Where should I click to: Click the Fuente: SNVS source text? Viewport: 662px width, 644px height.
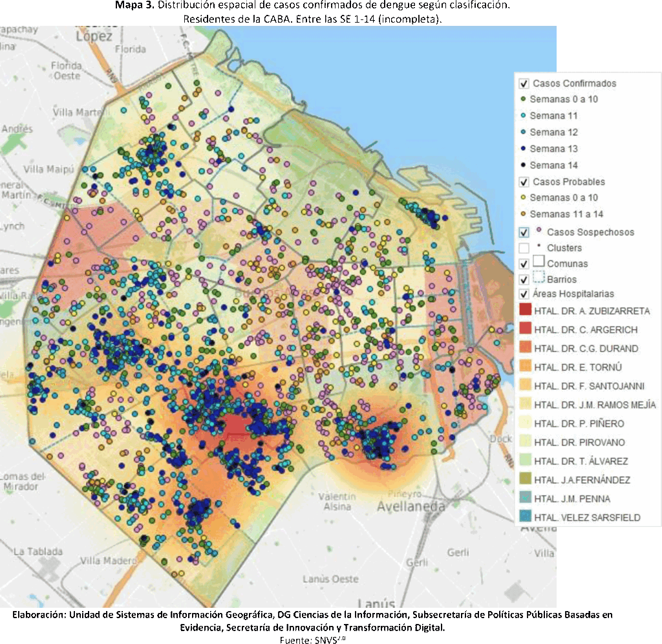(312, 639)
